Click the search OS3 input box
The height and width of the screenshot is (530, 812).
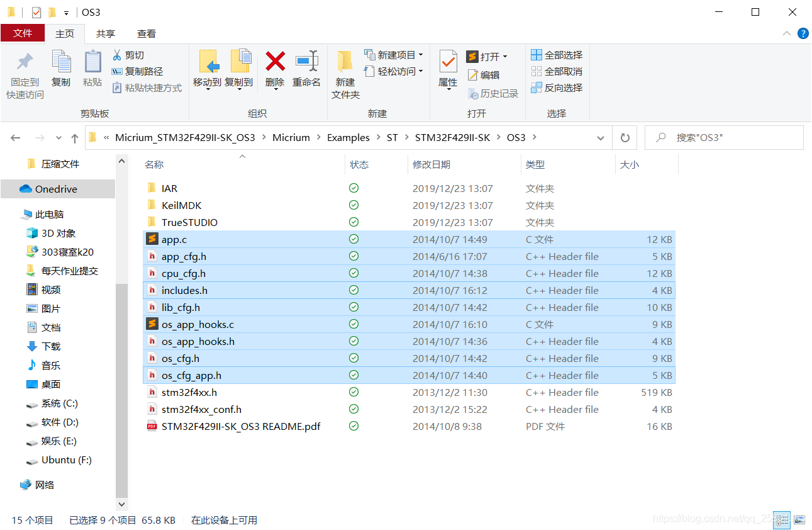coord(724,138)
